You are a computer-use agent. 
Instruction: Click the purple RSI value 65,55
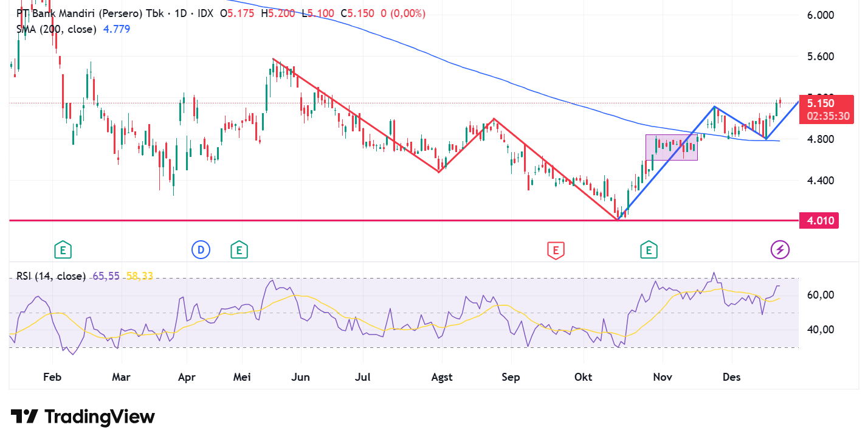click(x=106, y=276)
